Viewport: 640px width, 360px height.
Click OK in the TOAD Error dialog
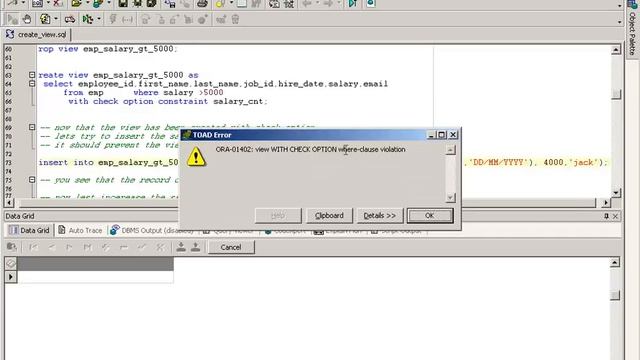point(430,216)
